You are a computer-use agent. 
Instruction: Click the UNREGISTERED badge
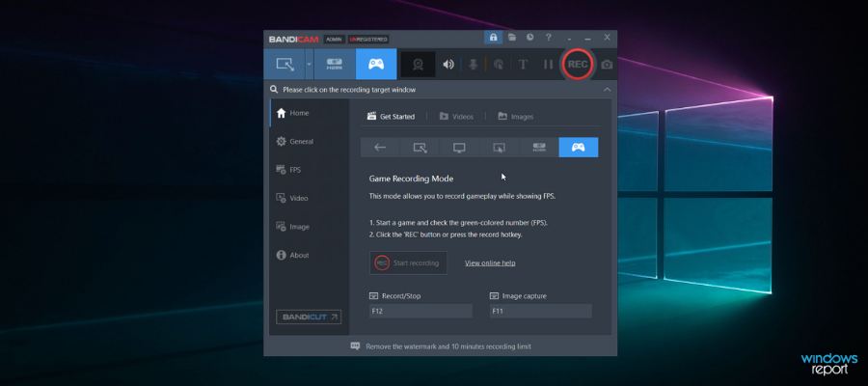368,40
